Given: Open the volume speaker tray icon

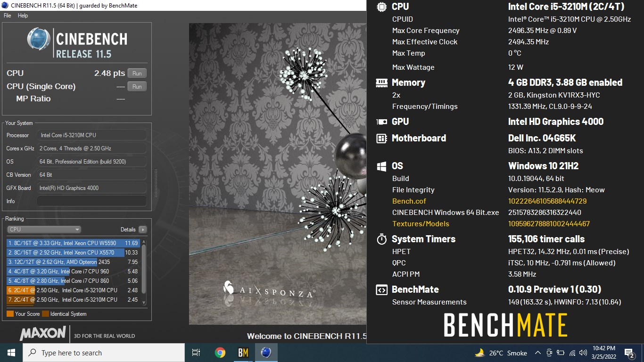Looking at the screenshot, I should point(583,353).
